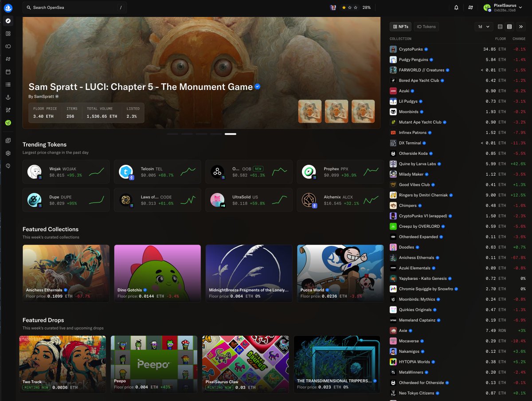The width and height of the screenshot is (532, 401).
Task: Open the tokens coin icon in sidebar
Action: pyautogui.click(x=8, y=47)
